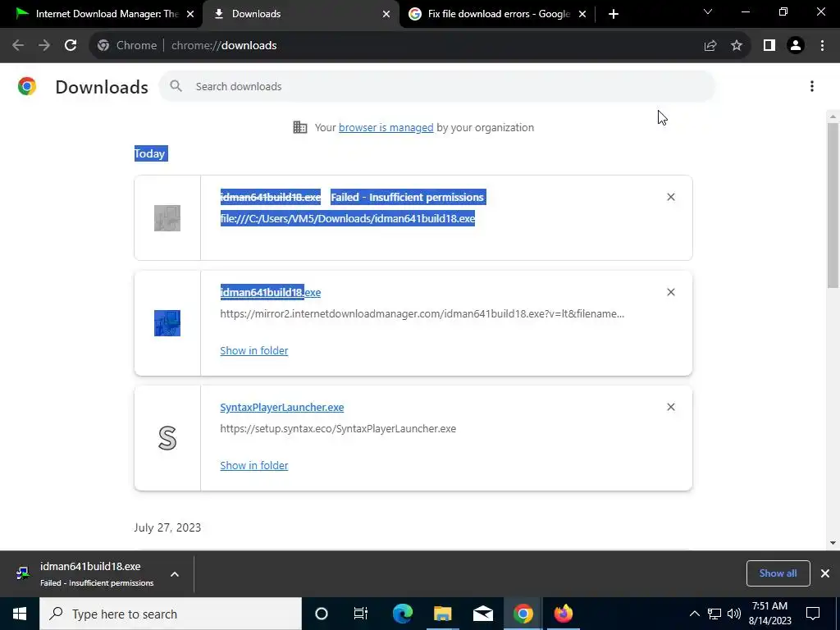Launch Microsoft Edge from taskbar
Viewport: 840px width, 630px height.
[402, 614]
